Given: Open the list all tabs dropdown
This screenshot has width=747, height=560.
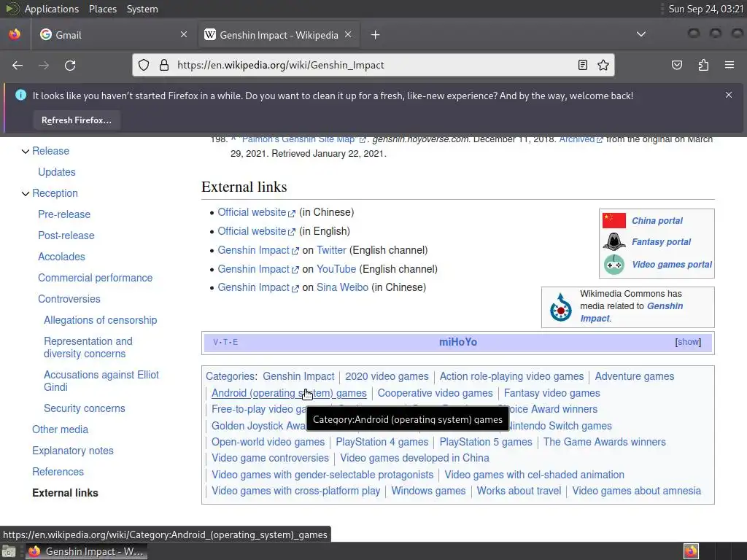Looking at the screenshot, I should tap(641, 34).
